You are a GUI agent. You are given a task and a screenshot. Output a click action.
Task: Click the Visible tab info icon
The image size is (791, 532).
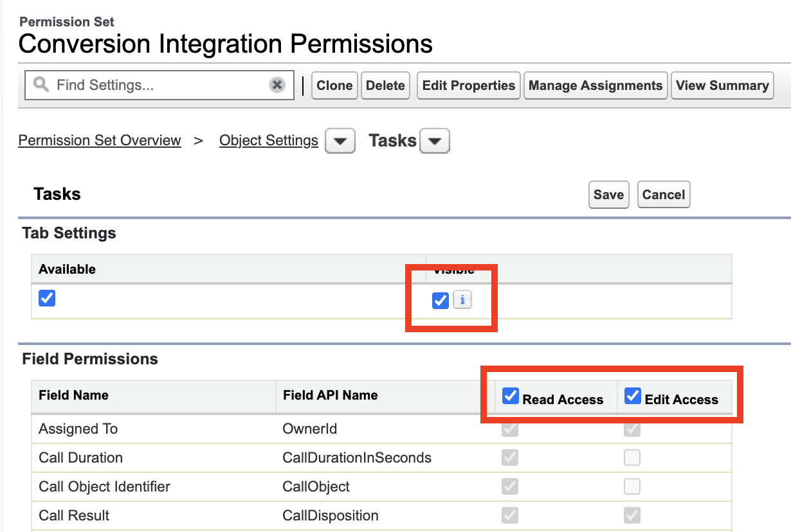tap(462, 299)
